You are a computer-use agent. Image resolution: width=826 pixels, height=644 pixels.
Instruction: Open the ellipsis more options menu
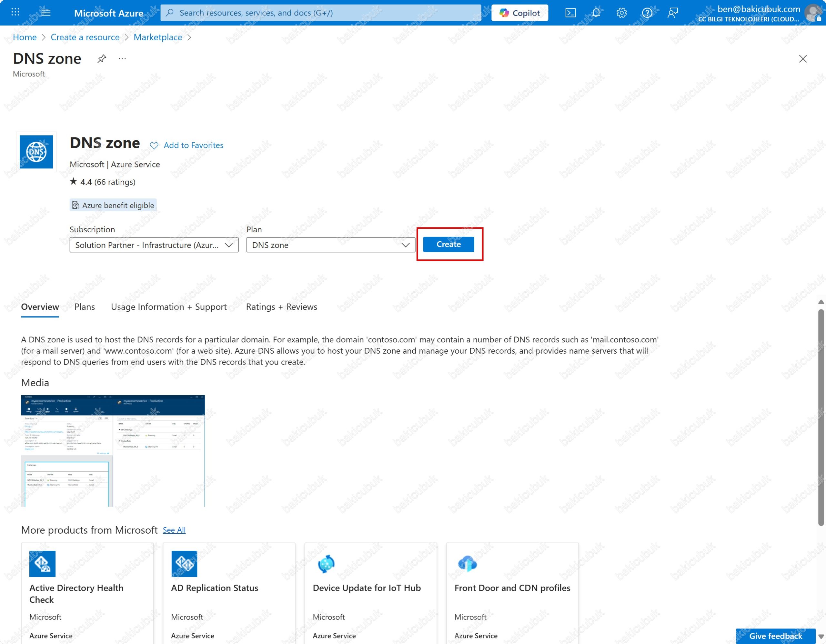(x=122, y=59)
